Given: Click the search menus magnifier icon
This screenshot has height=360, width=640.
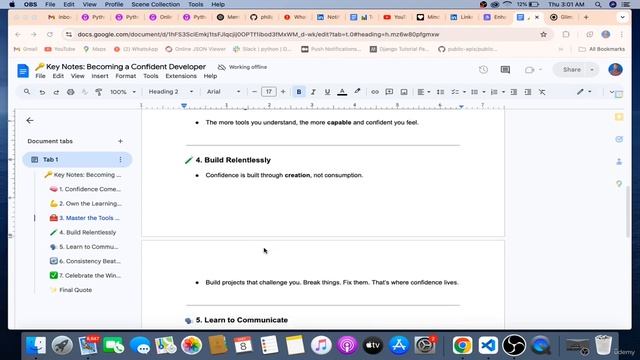Looking at the screenshot, I should click(x=27, y=92).
